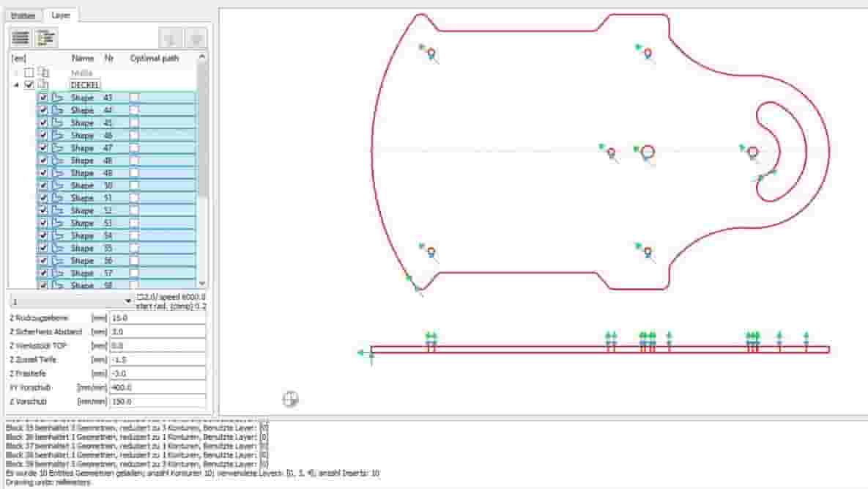Click the shape icon in row Shape 56

[58, 261]
